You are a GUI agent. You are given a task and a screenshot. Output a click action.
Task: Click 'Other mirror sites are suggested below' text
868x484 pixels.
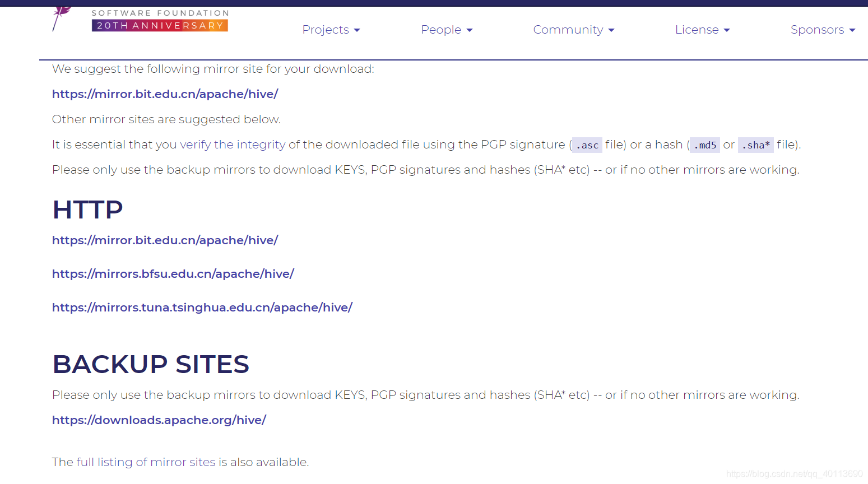pos(166,119)
